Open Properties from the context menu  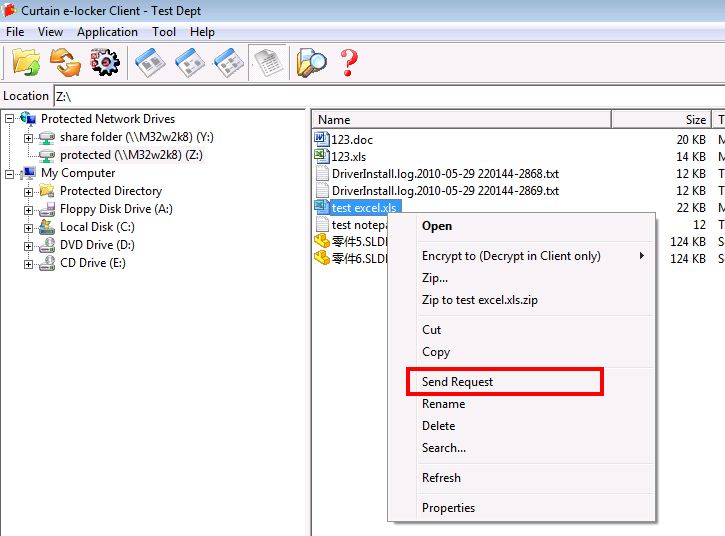521,507
